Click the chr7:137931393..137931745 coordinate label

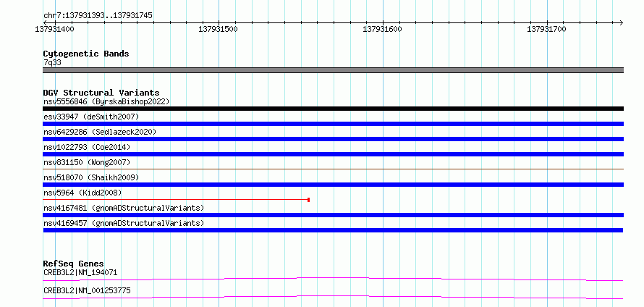98,16
